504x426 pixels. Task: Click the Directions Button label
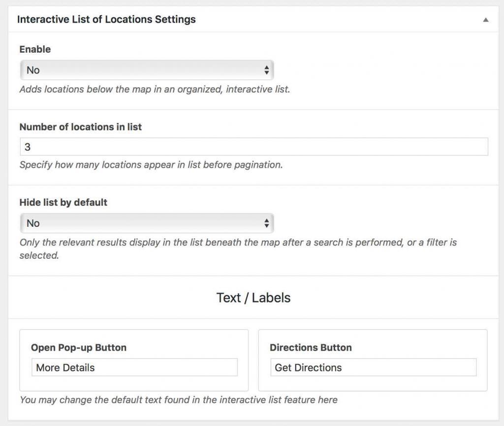[x=311, y=347]
